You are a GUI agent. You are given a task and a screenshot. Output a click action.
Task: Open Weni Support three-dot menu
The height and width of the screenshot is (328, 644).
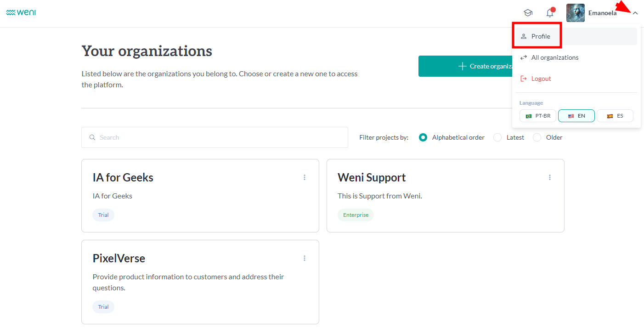click(550, 177)
